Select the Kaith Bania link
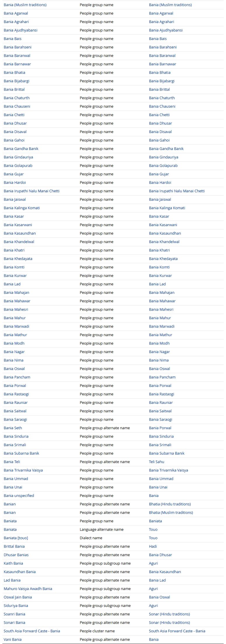 [x=13, y=563]
